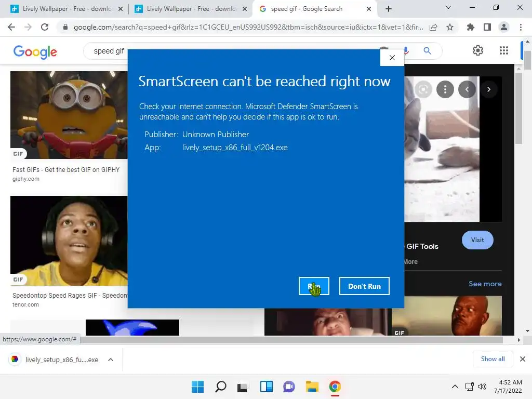Click the Google logo
The height and width of the screenshot is (399, 532).
click(x=35, y=51)
